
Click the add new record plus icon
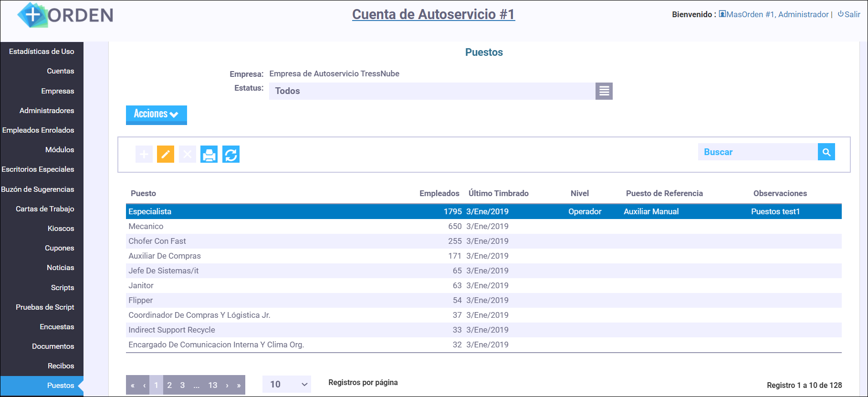click(144, 154)
